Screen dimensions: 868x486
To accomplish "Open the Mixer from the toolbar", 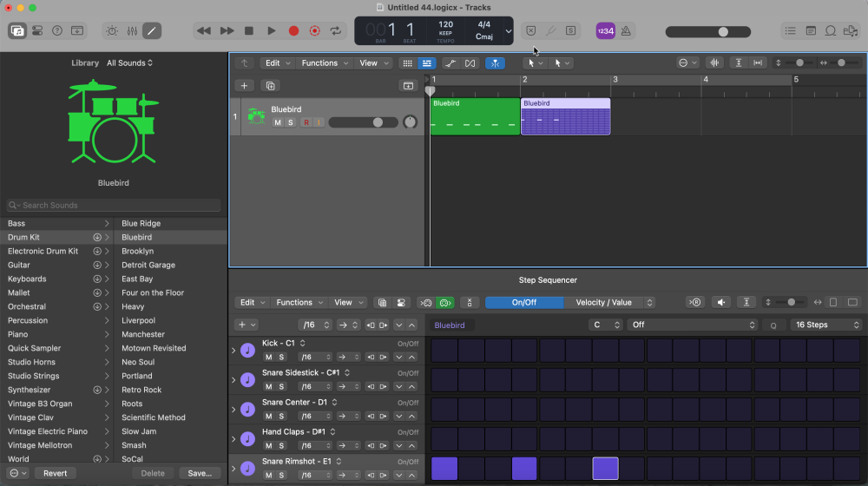I will point(132,30).
